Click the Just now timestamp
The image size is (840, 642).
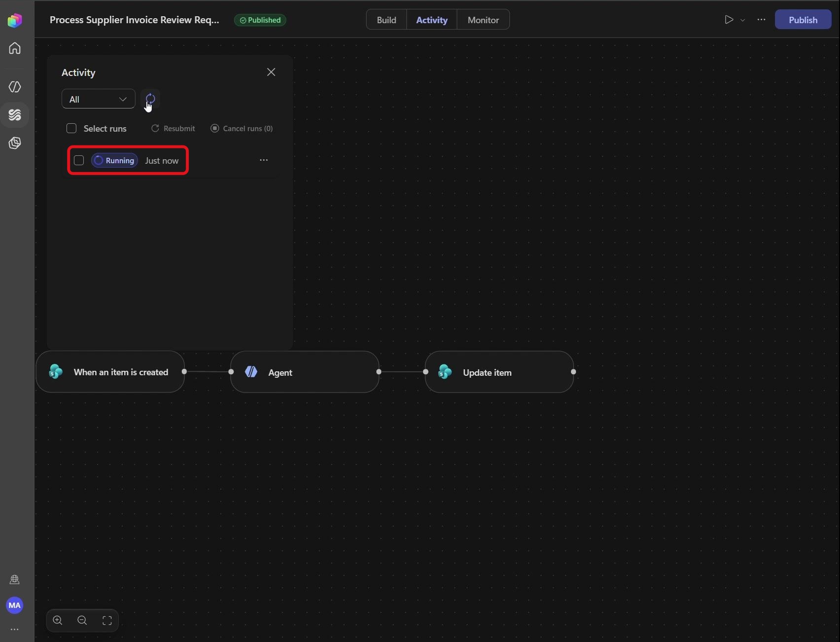coord(162,161)
